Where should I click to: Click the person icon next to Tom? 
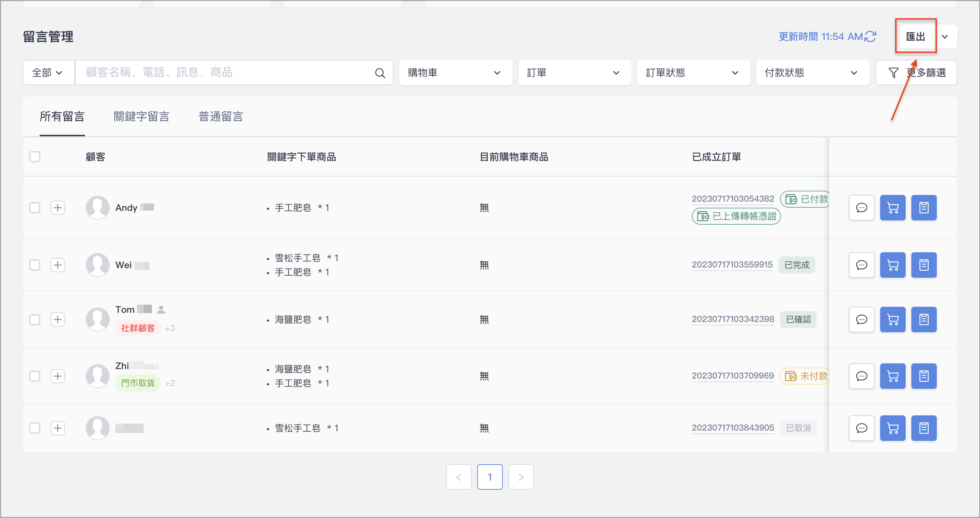coord(161,310)
